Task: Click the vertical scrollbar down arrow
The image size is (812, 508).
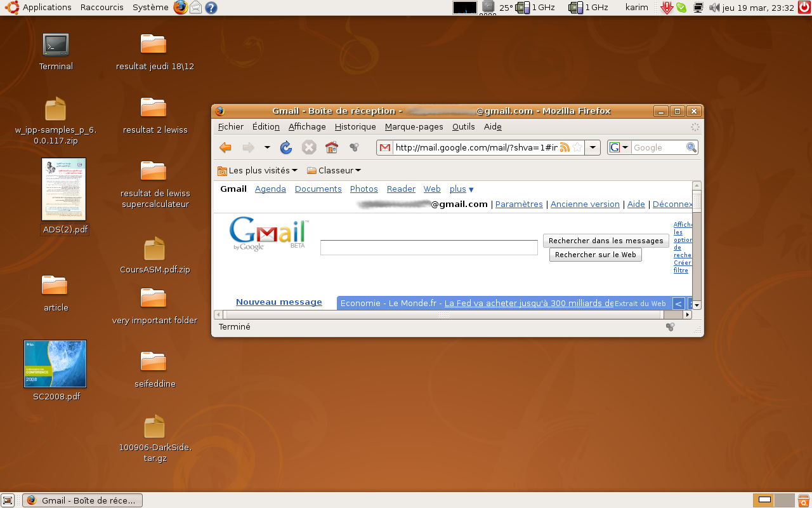Action: [x=697, y=305]
